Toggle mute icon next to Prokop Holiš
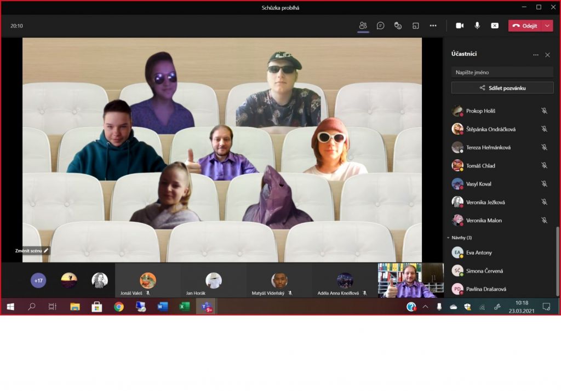This screenshot has width=561, height=392. point(544,111)
